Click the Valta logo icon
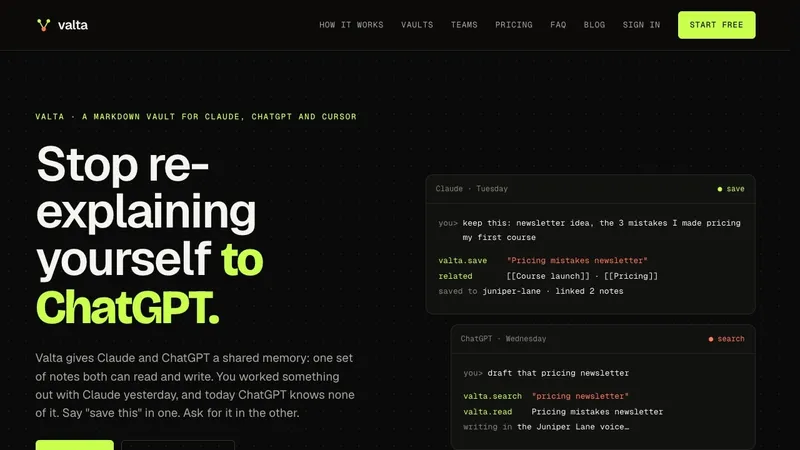The image size is (800, 450). pyautogui.click(x=43, y=25)
